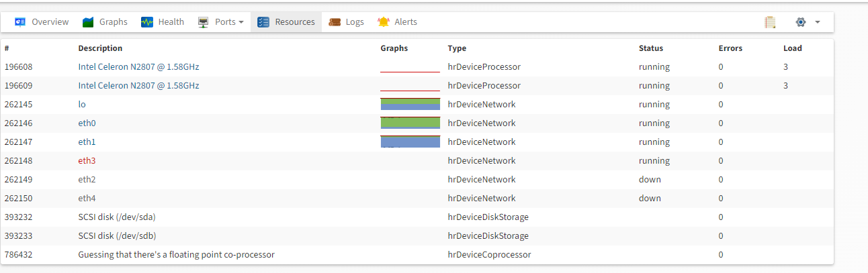Screen dimensions: 868x273
Task: Open the red eth3 link
Action: pos(87,161)
